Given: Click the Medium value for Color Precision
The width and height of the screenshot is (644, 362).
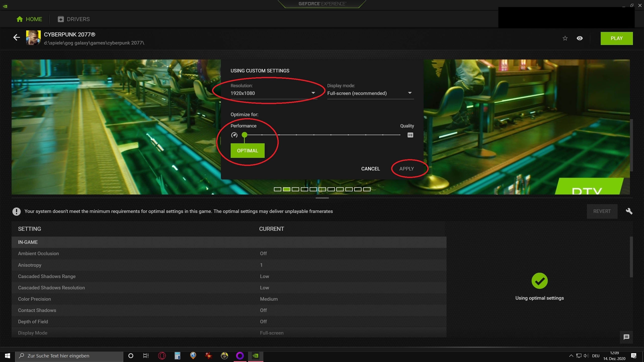Looking at the screenshot, I should coord(269,299).
